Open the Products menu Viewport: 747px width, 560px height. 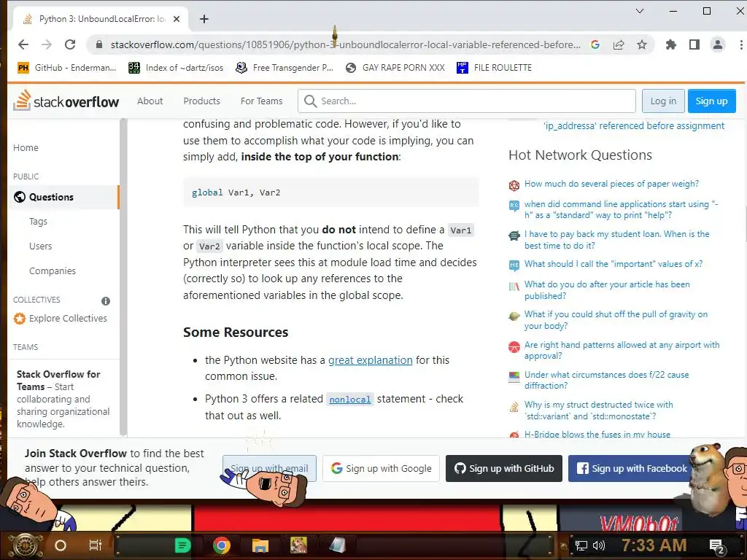tap(201, 101)
